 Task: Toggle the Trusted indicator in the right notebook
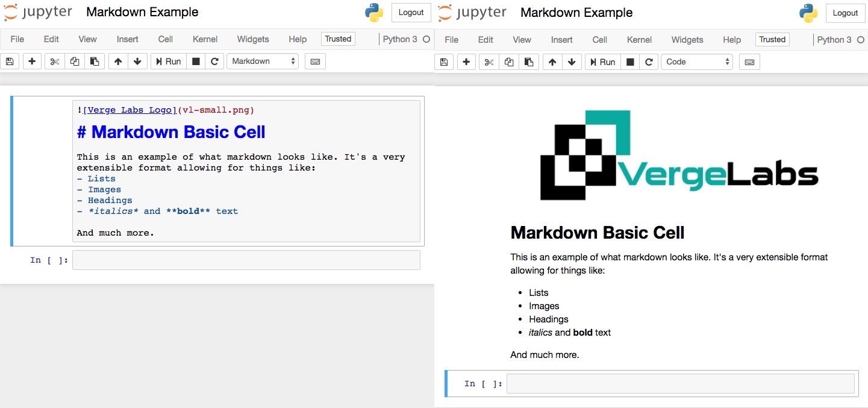click(x=772, y=40)
